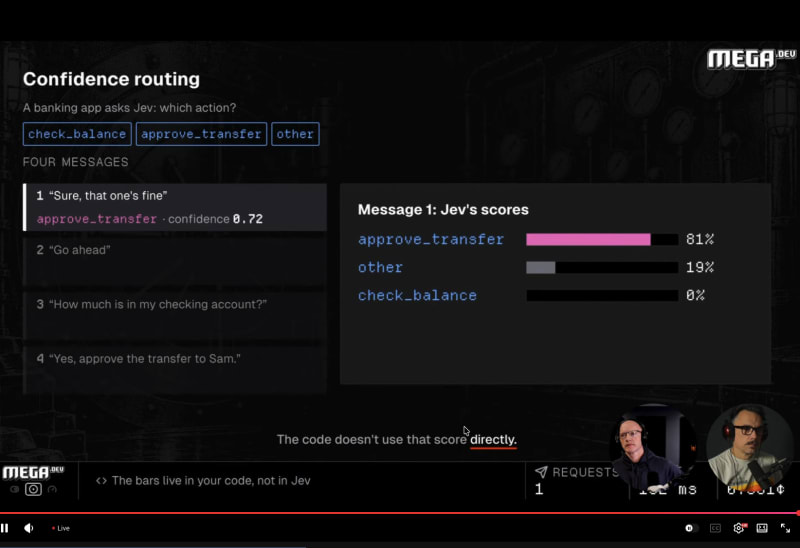Click the paper plane REQUESTS icon
Screen dimensions: 800x548
541,472
